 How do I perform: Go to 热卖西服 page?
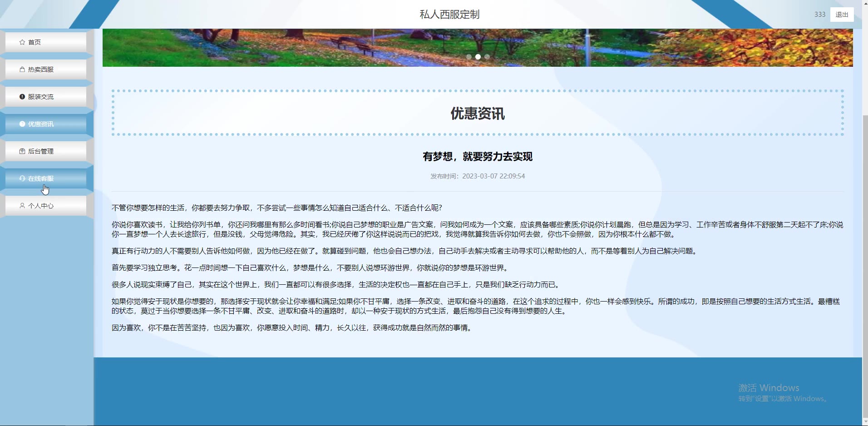click(46, 69)
